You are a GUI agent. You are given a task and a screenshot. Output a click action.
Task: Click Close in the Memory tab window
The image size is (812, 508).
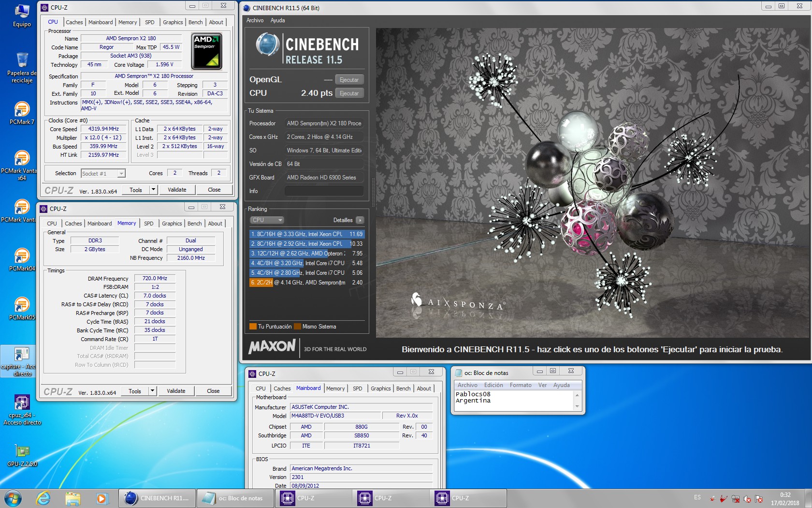[x=213, y=391]
